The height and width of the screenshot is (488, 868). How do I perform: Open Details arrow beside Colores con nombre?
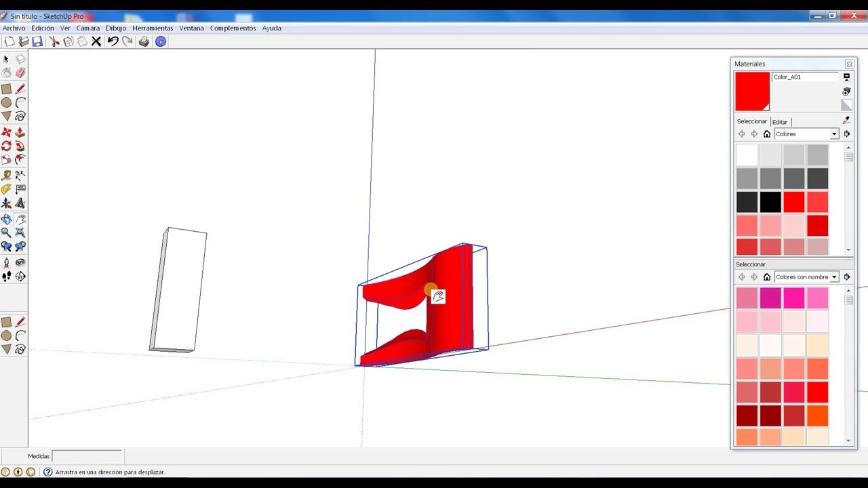coord(847,277)
